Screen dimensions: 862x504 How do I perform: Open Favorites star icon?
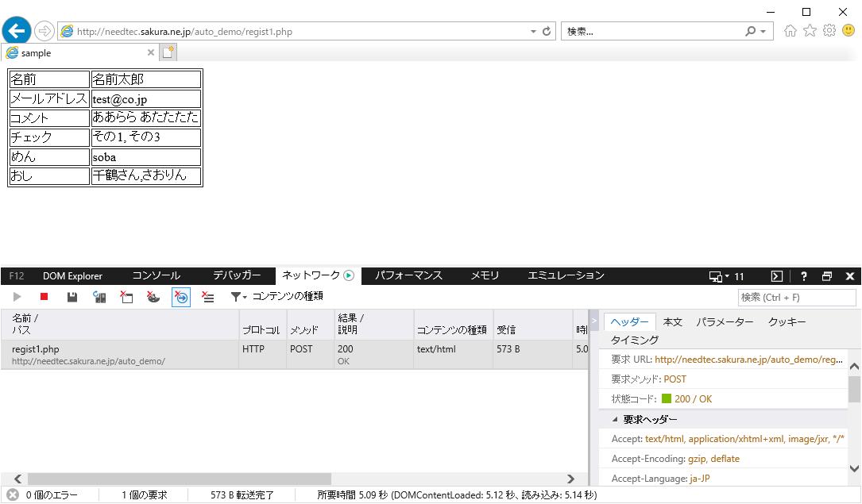click(810, 31)
